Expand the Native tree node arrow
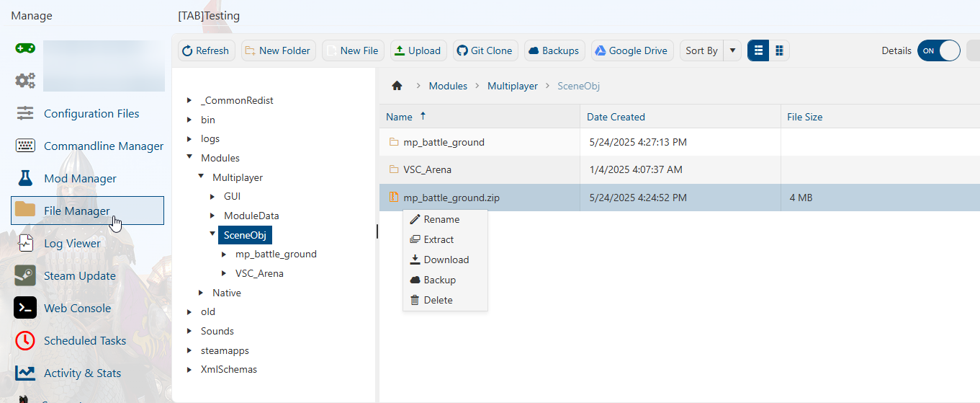The height and width of the screenshot is (403, 980). (x=201, y=293)
